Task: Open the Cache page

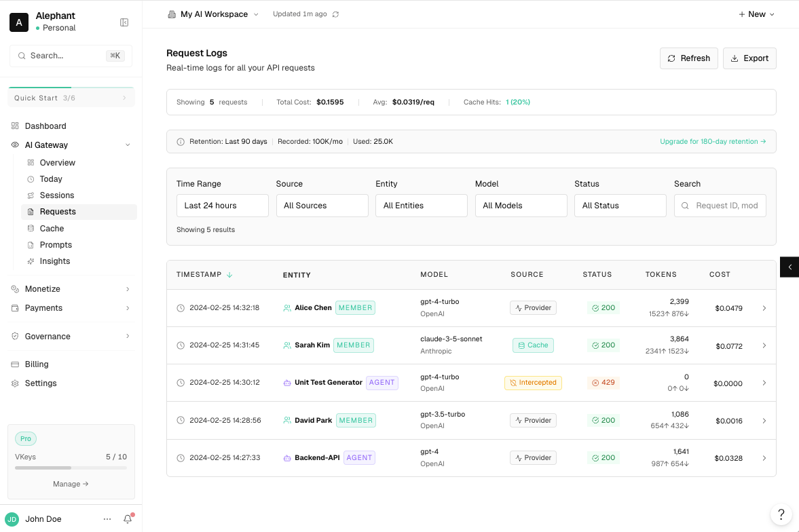Action: [x=79, y=228]
